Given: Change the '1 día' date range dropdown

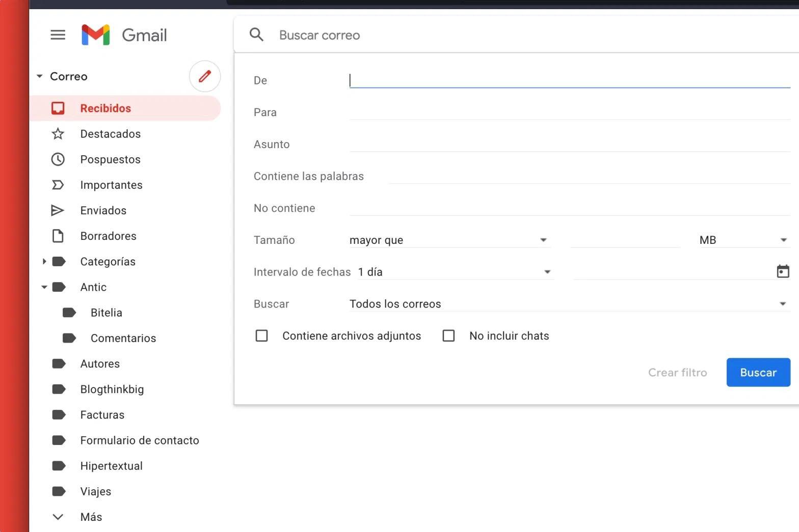Looking at the screenshot, I should click(x=455, y=272).
